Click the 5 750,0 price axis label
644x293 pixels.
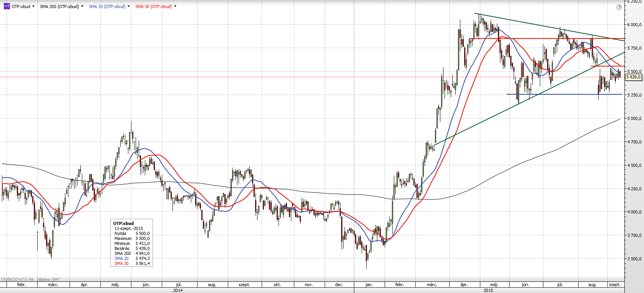(x=634, y=48)
